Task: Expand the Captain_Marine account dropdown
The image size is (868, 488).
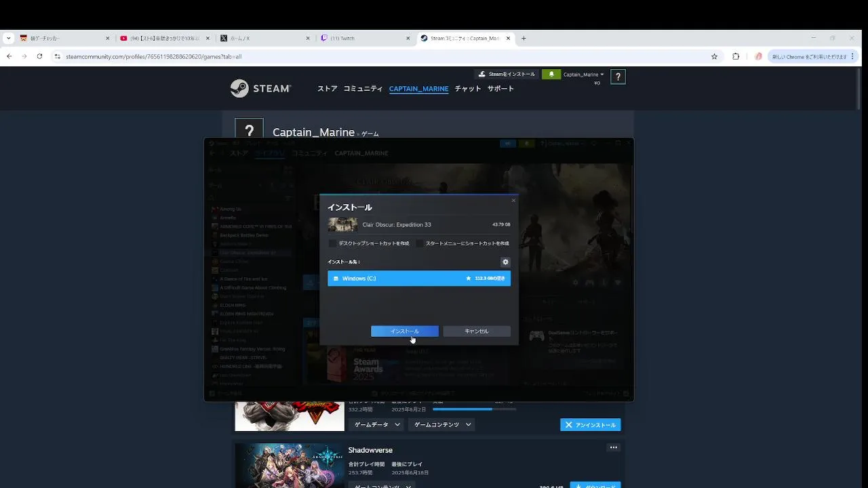Action: (x=584, y=75)
